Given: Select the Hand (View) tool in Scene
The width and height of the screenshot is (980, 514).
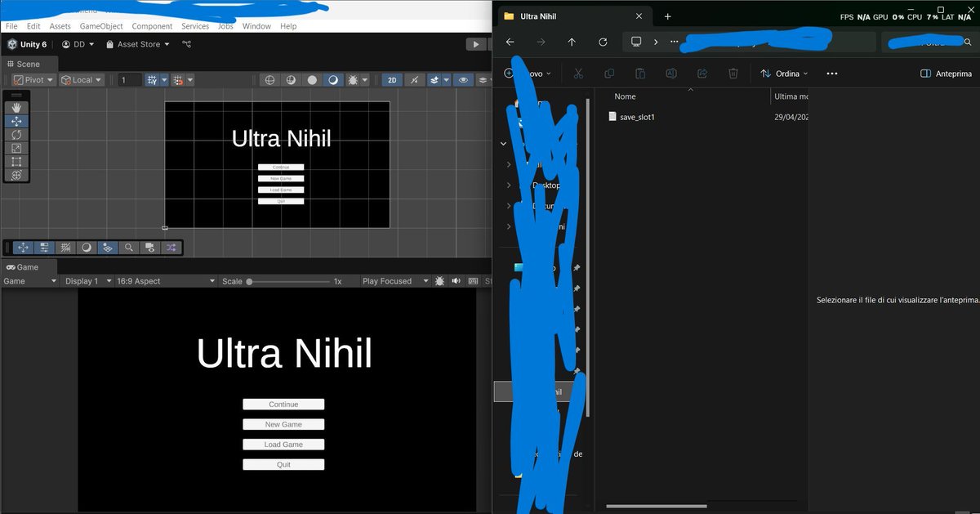Looking at the screenshot, I should pos(17,108).
